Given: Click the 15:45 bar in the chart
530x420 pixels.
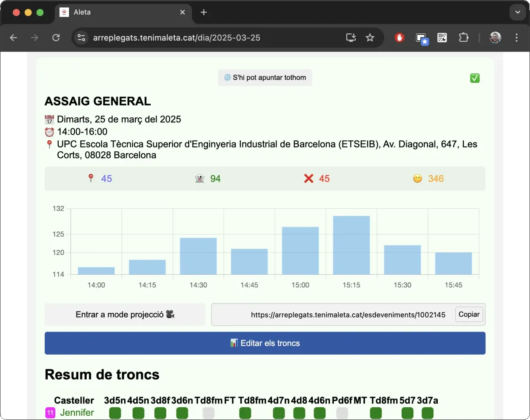Looking at the screenshot, I should (453, 264).
